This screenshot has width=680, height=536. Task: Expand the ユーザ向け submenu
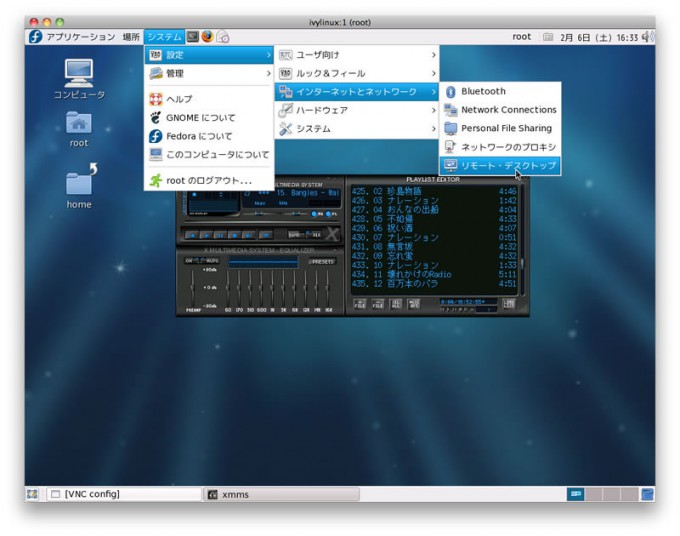point(357,55)
